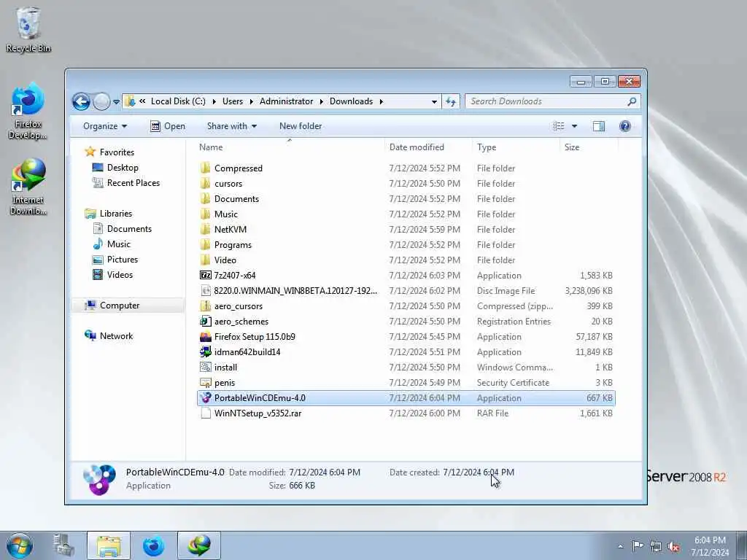
Task: Select Computer in navigation pane
Action: 127,306
